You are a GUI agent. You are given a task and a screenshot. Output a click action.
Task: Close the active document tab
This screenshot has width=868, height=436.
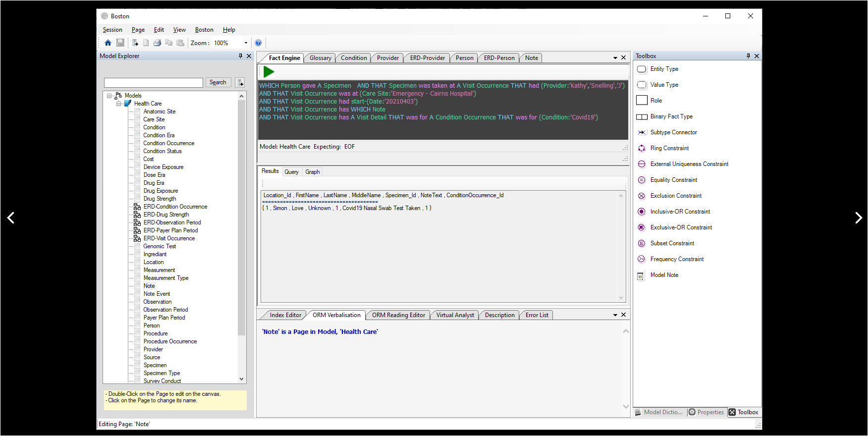623,58
